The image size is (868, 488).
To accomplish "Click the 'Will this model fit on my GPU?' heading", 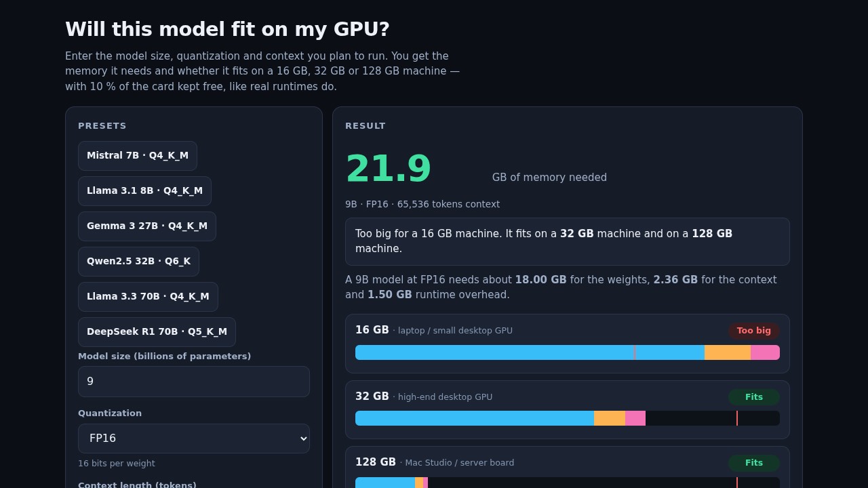I will (x=227, y=29).
